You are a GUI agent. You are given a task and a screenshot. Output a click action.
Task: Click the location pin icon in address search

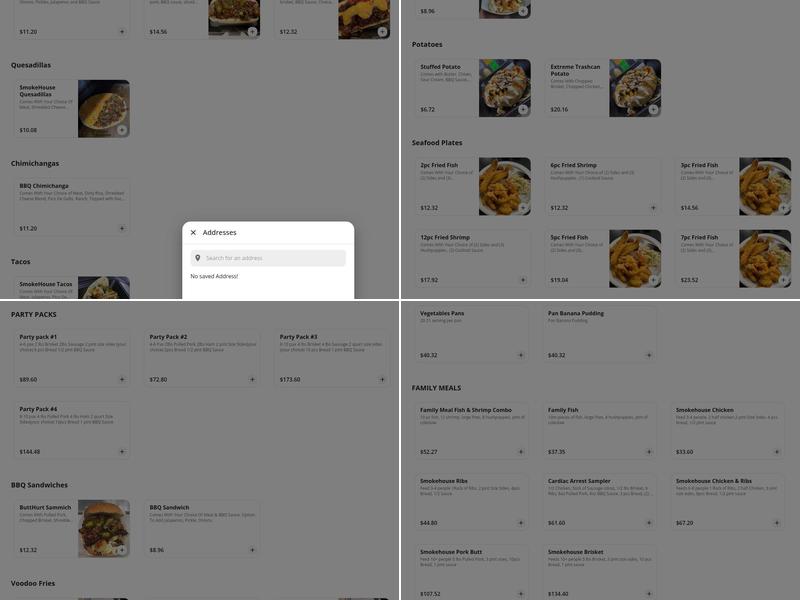click(x=197, y=258)
